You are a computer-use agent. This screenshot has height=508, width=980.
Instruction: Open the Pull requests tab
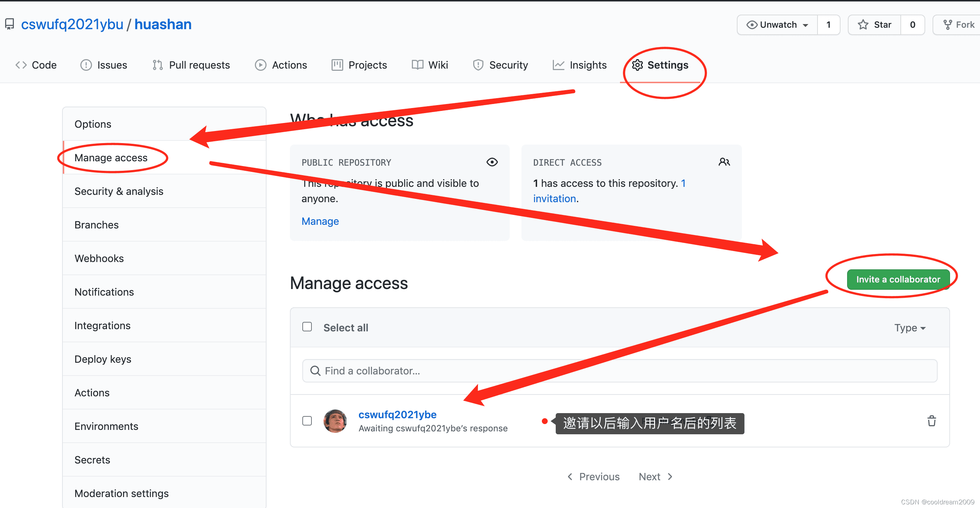pos(191,65)
